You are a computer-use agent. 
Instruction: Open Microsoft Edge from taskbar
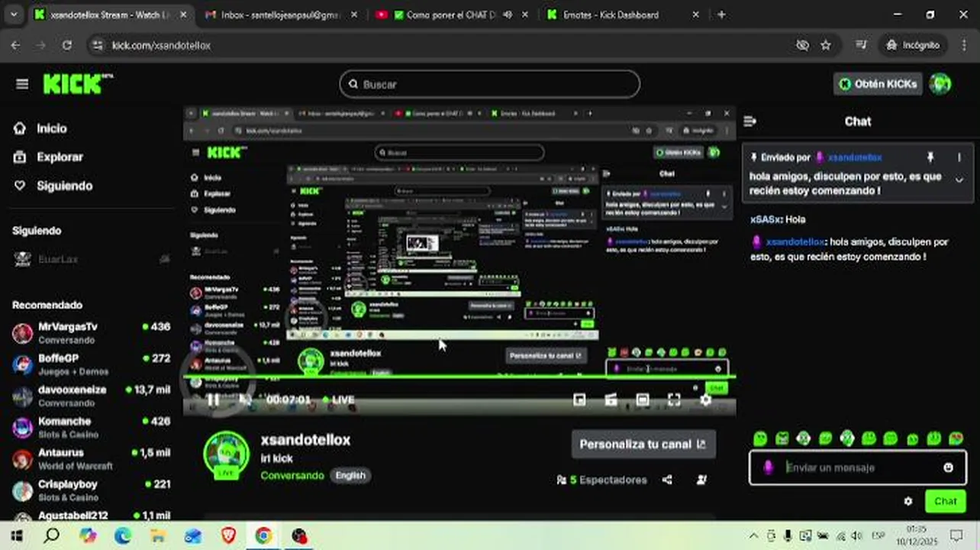point(123,535)
